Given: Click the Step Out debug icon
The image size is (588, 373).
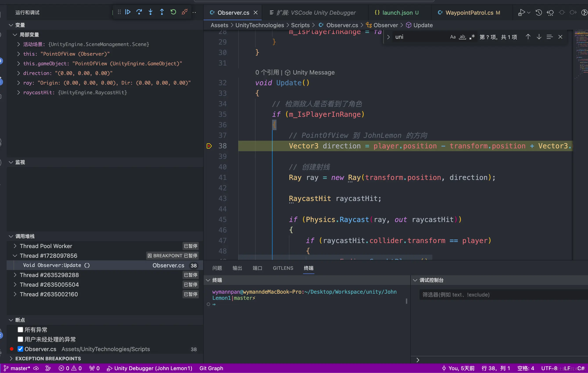Looking at the screenshot, I should (162, 12).
